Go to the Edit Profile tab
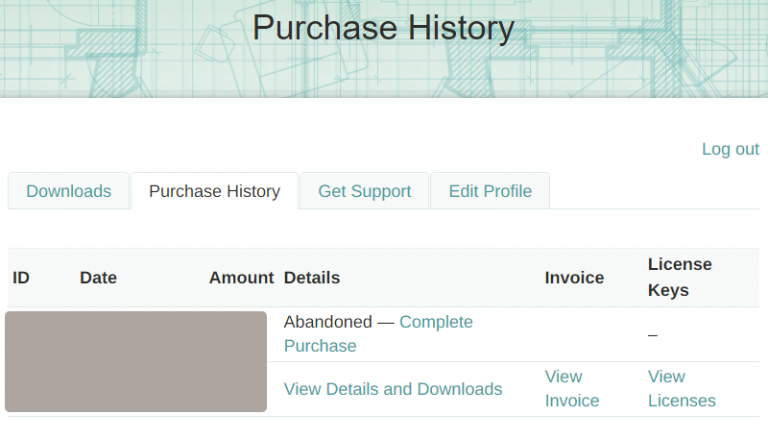This screenshot has width=768, height=439. 490,191
